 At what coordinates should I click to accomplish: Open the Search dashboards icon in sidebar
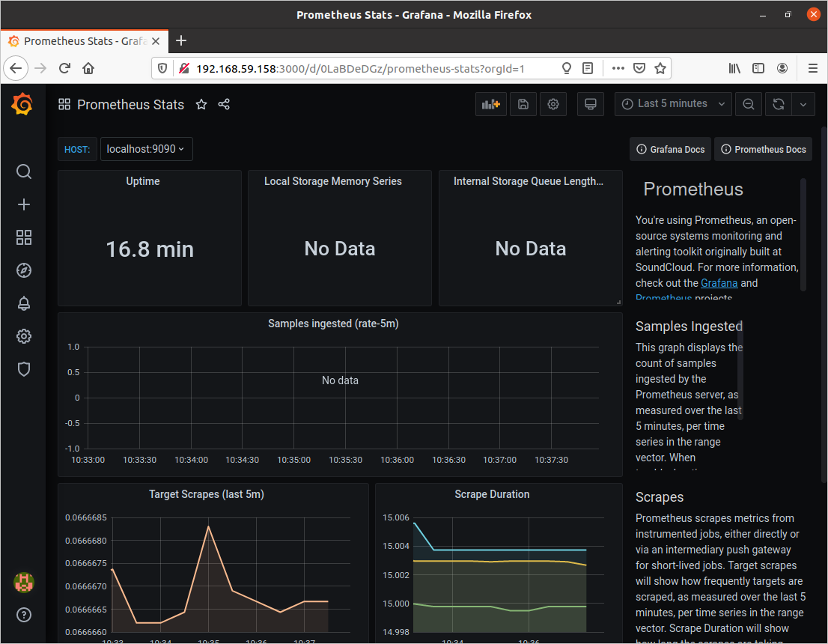click(24, 172)
